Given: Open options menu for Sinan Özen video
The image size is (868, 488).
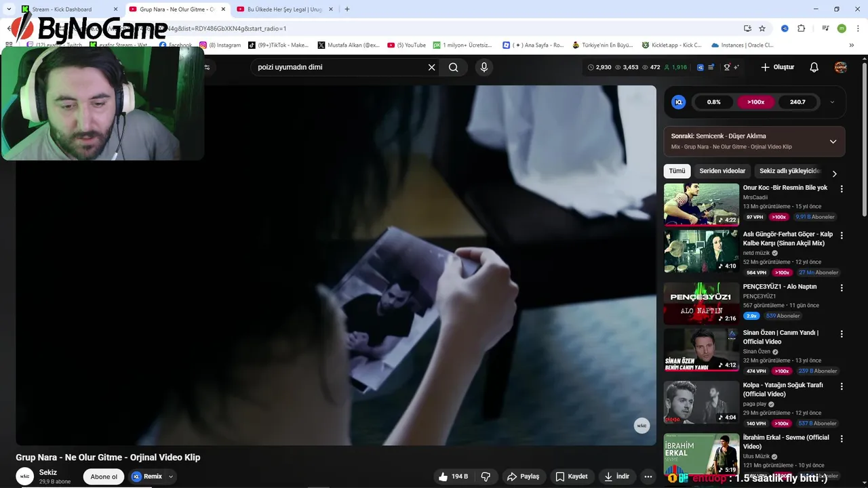Looking at the screenshot, I should [842, 334].
